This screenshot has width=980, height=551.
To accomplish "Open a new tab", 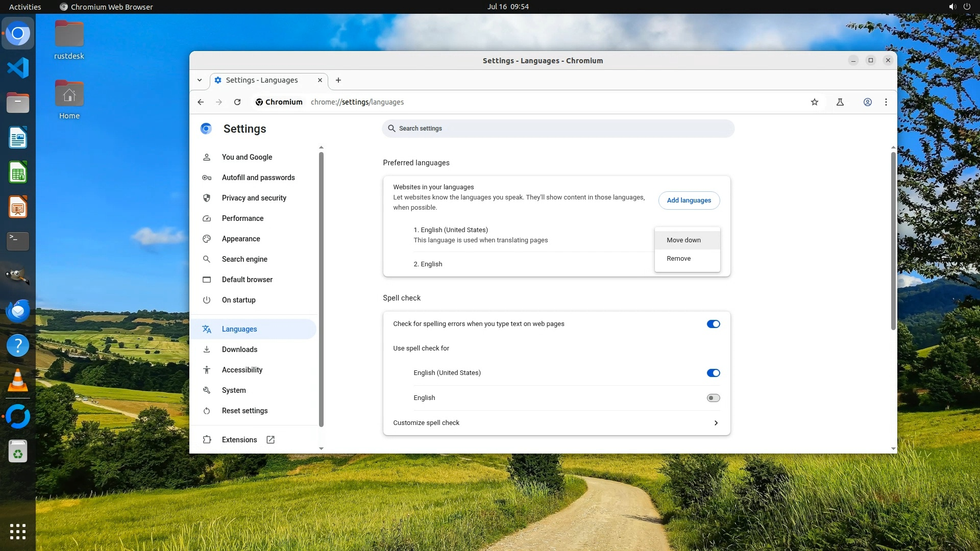I will (x=338, y=80).
